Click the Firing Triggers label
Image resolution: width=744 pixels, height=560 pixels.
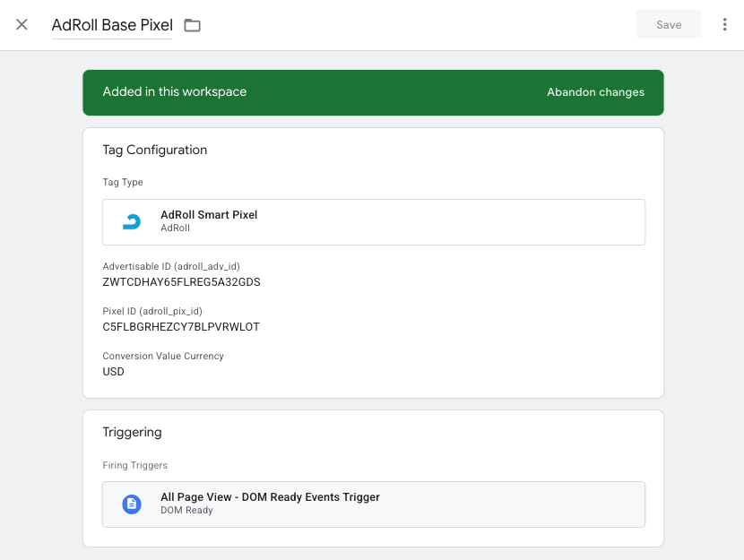coord(135,466)
